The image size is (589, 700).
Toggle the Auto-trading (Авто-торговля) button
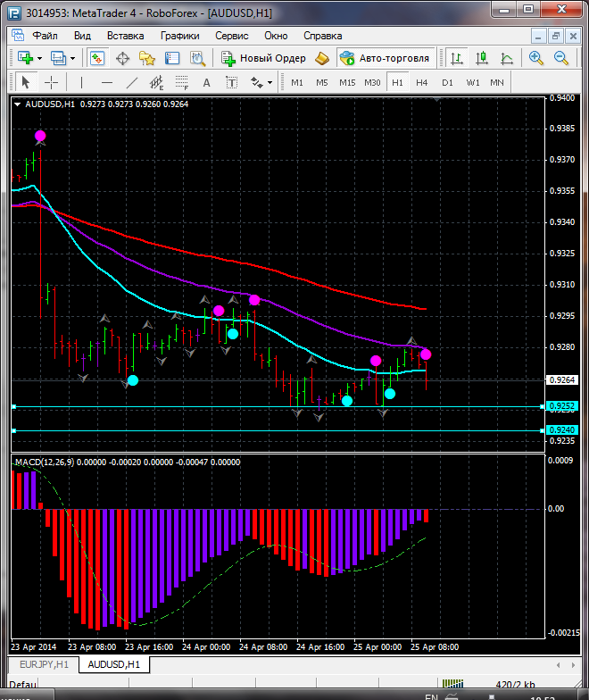click(384, 58)
